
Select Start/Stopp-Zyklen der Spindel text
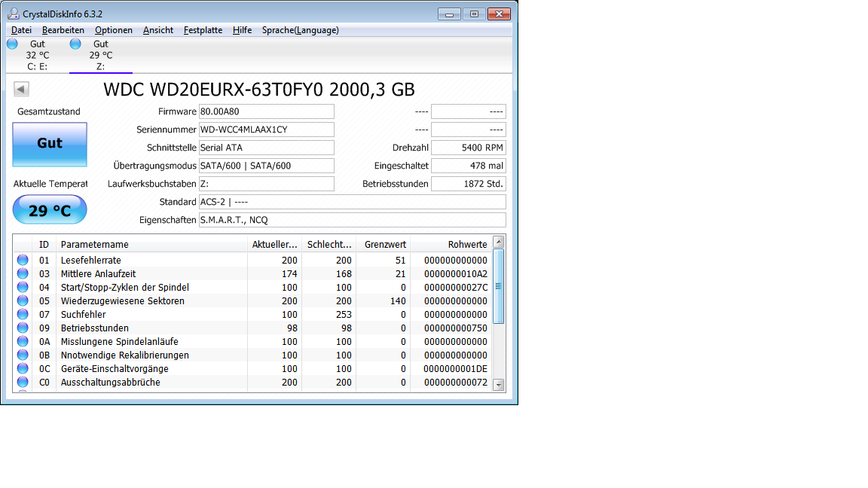point(124,287)
